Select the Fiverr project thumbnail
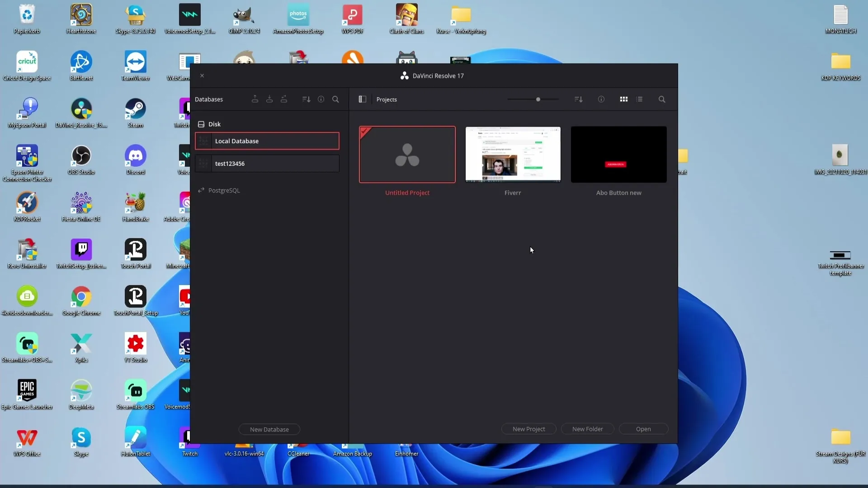Image resolution: width=868 pixels, height=488 pixels. click(x=513, y=155)
